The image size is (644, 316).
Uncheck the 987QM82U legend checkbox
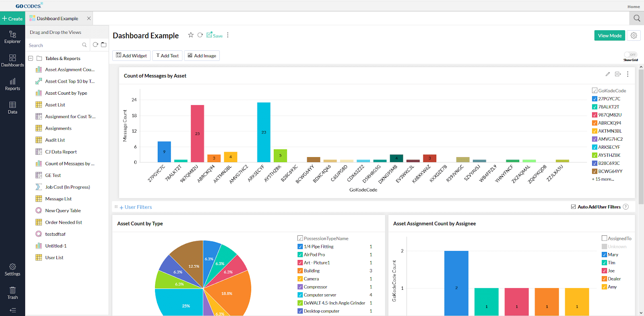(594, 115)
